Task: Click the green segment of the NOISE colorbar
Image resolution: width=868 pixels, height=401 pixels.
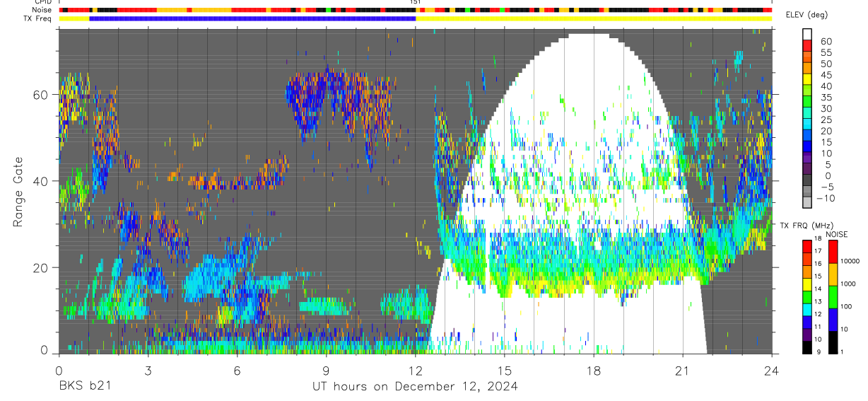Action: pos(833,297)
